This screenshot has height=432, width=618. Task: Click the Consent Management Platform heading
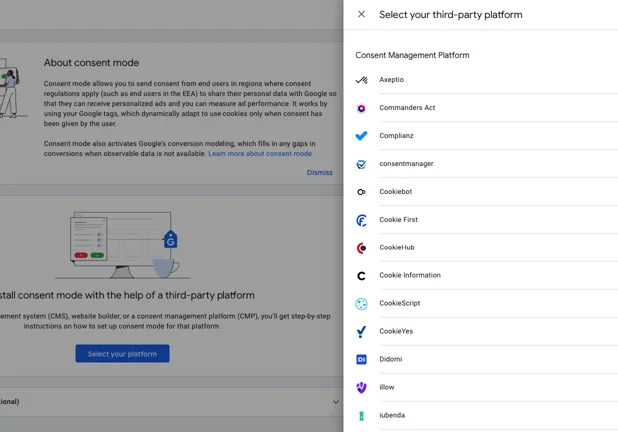412,55
